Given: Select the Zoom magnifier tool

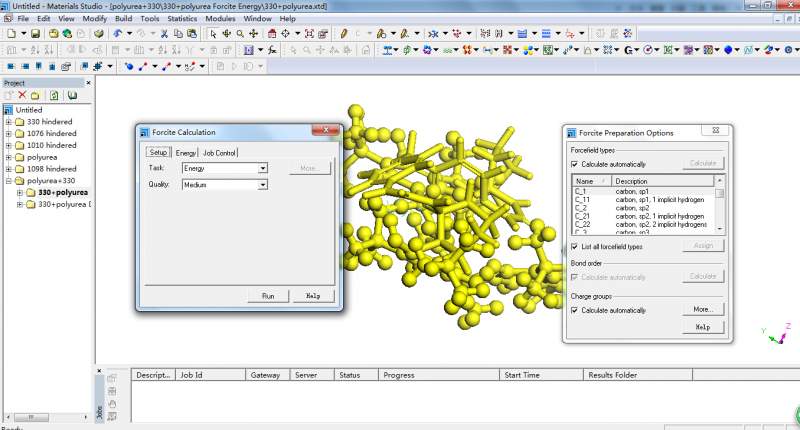Looking at the screenshot, I should point(240,34).
